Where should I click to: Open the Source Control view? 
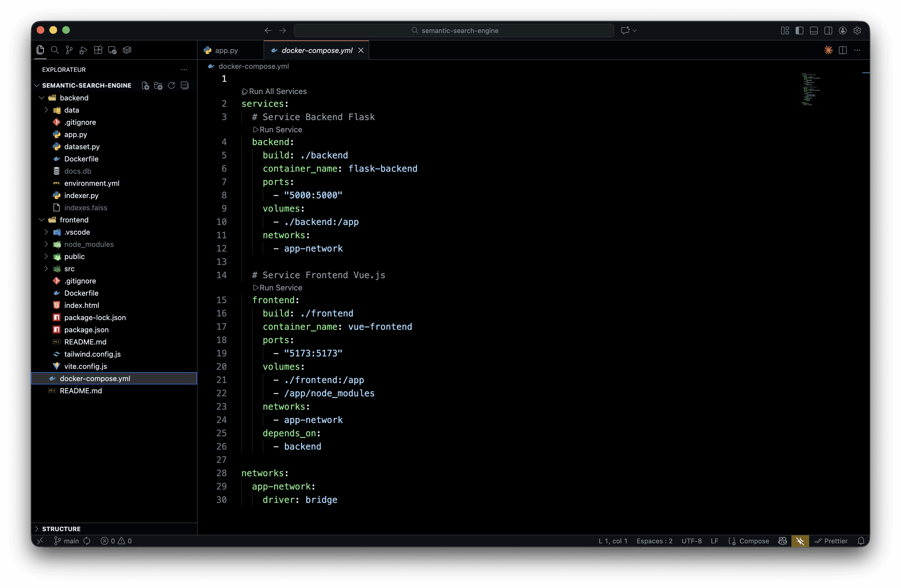click(x=69, y=50)
